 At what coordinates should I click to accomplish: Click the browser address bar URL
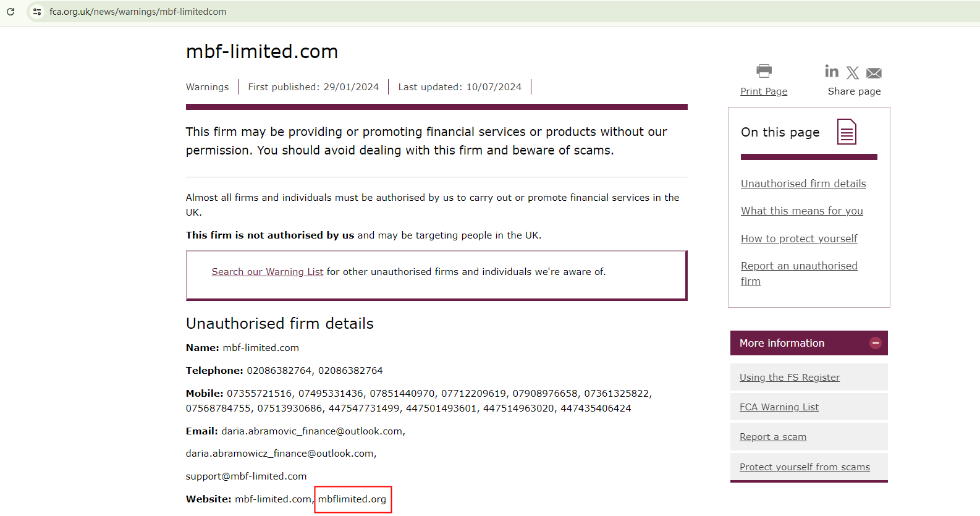tap(138, 12)
